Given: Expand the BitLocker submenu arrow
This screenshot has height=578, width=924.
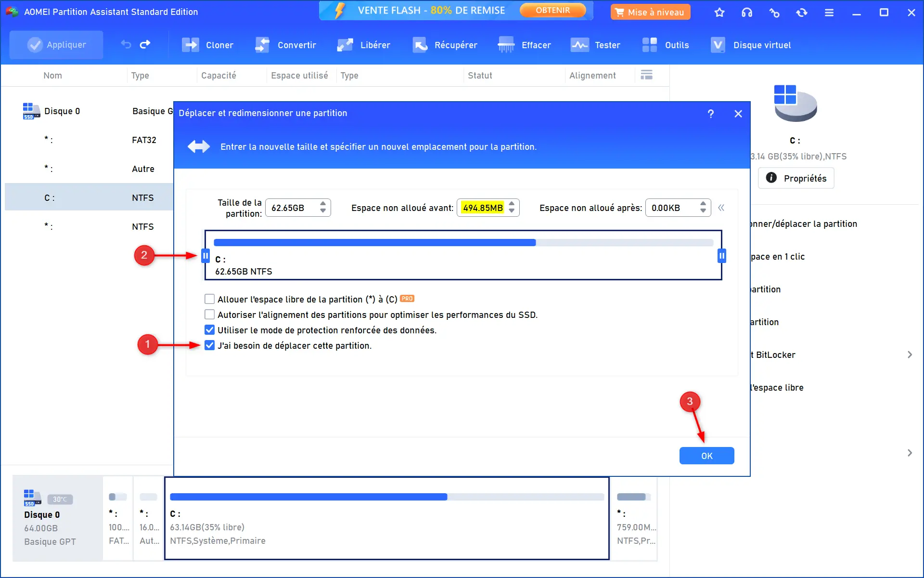Looking at the screenshot, I should [x=910, y=355].
